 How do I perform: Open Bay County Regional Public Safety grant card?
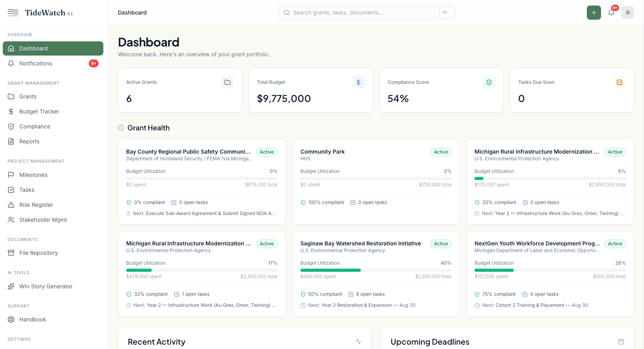[202, 182]
